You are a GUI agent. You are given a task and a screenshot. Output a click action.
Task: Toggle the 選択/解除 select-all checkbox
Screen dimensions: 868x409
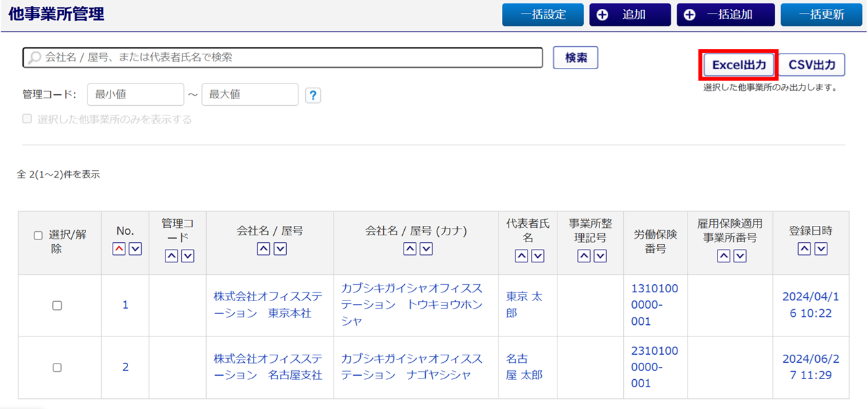(38, 235)
